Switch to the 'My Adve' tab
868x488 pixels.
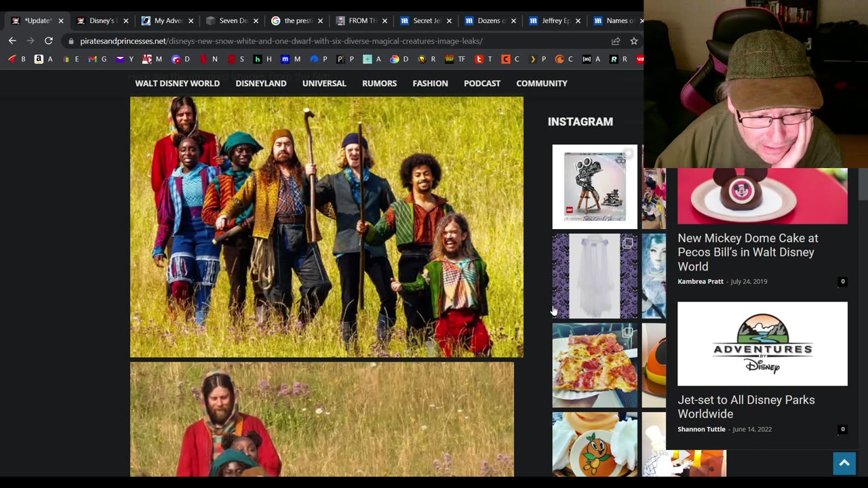(x=167, y=21)
